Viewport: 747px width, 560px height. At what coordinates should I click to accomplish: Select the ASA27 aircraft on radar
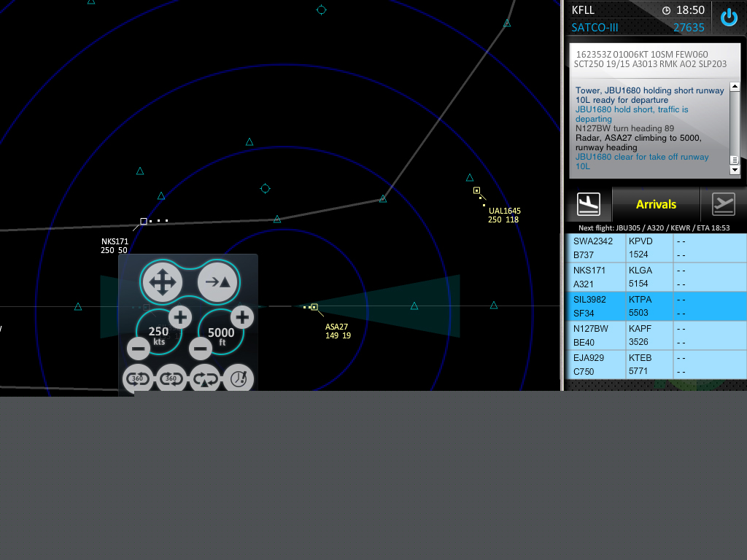click(x=314, y=307)
